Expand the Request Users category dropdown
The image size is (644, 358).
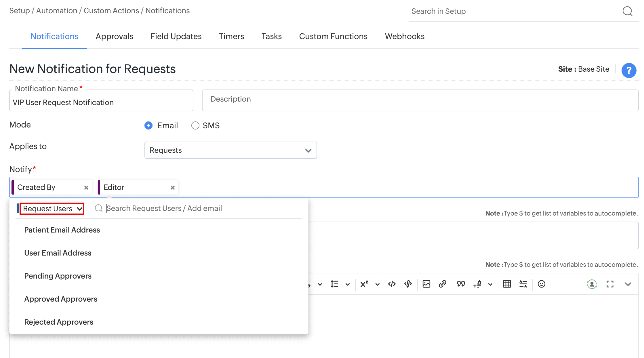tap(52, 209)
